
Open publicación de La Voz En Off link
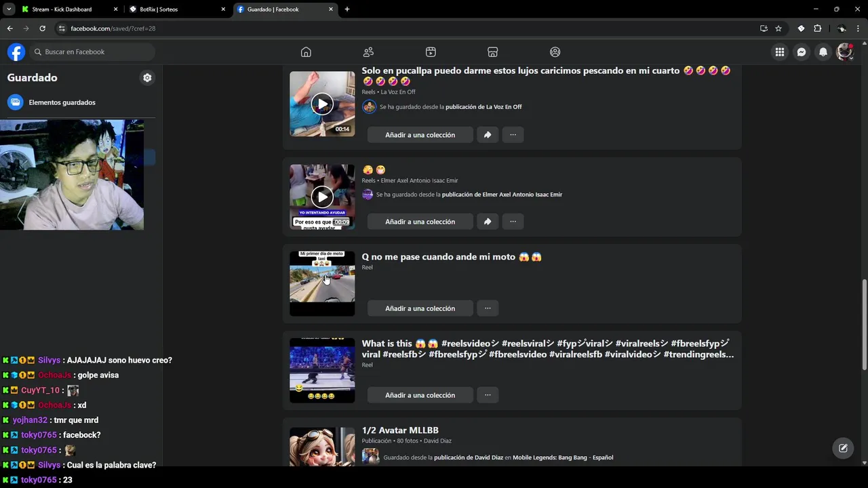(484, 107)
